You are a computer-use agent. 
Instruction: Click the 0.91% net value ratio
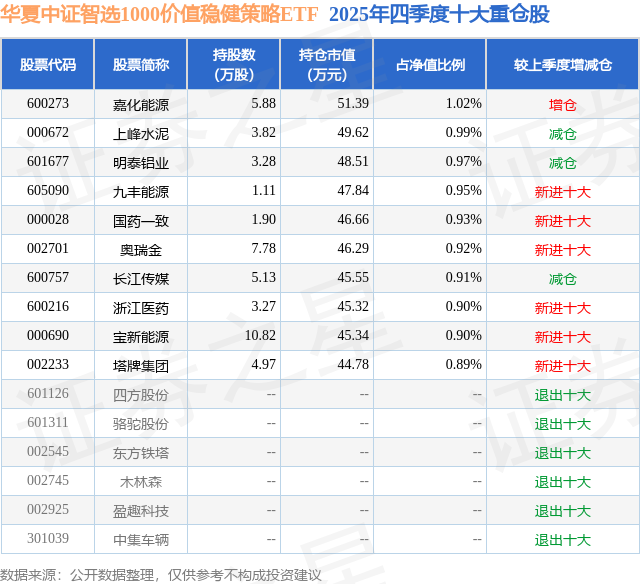(x=464, y=278)
